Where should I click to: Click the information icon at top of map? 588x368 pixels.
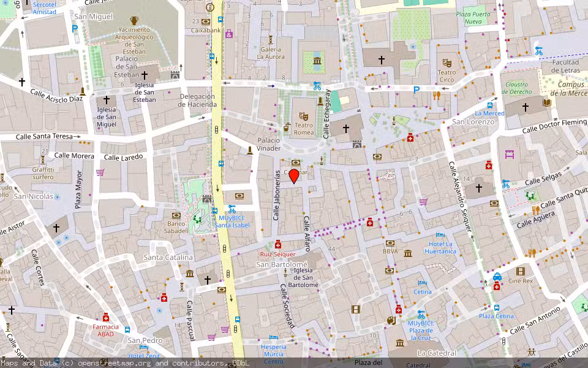209,7
